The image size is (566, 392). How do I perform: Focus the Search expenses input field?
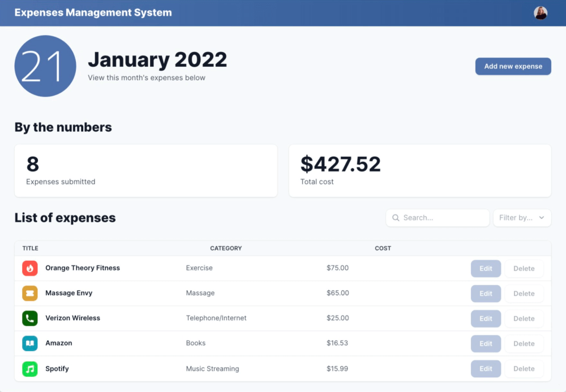click(438, 218)
